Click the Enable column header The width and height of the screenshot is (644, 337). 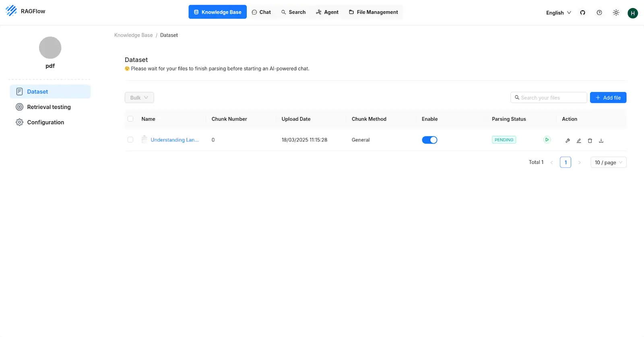click(x=430, y=119)
